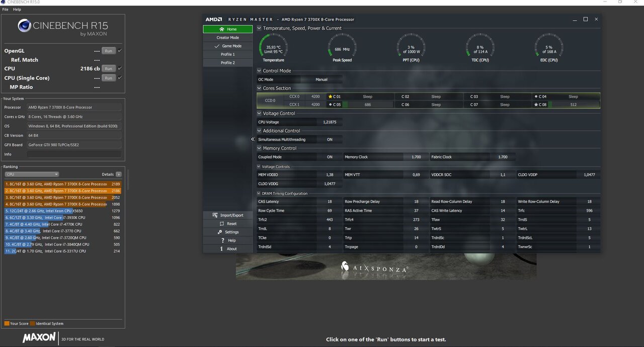The height and width of the screenshot is (347, 644).
Task: Click the MEM VDDIO value 1,38
Action: (x=330, y=175)
